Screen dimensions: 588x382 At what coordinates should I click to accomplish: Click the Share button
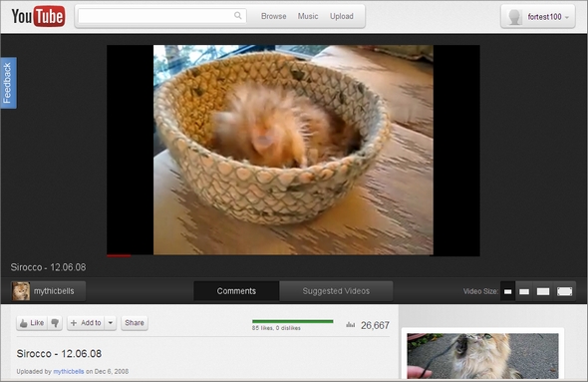tap(135, 323)
